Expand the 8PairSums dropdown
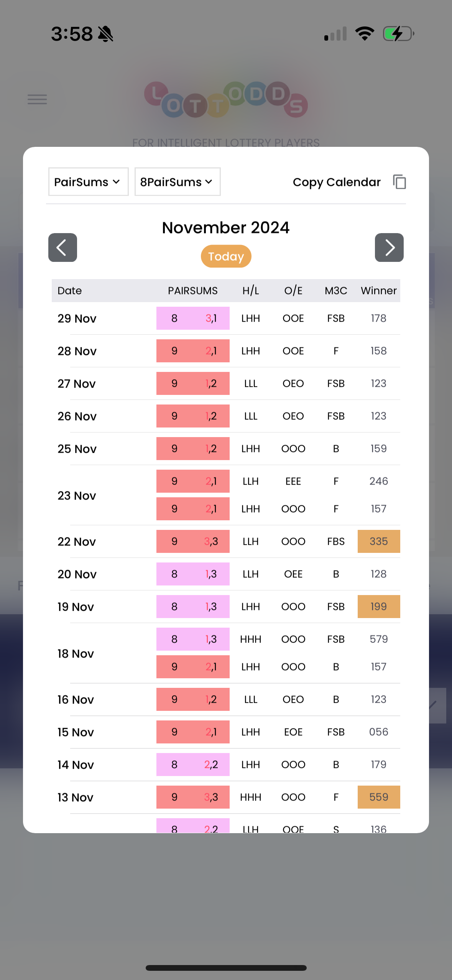This screenshot has width=452, height=980. click(x=178, y=182)
